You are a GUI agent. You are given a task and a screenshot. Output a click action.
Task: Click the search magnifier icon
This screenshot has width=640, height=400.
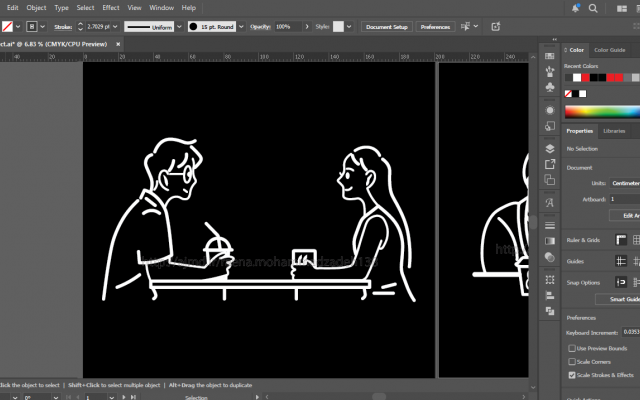593,8
